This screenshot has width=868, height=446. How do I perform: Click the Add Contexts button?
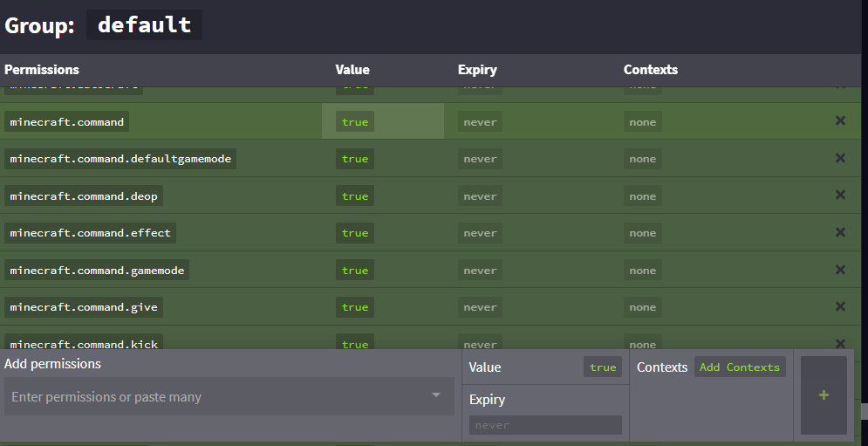[740, 367]
